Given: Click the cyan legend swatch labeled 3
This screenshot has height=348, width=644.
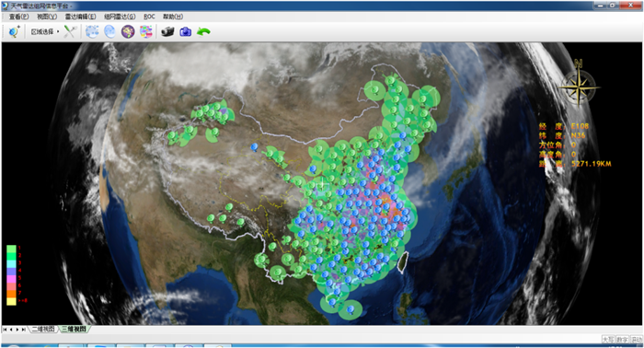Looking at the screenshot, I should click(x=11, y=264).
